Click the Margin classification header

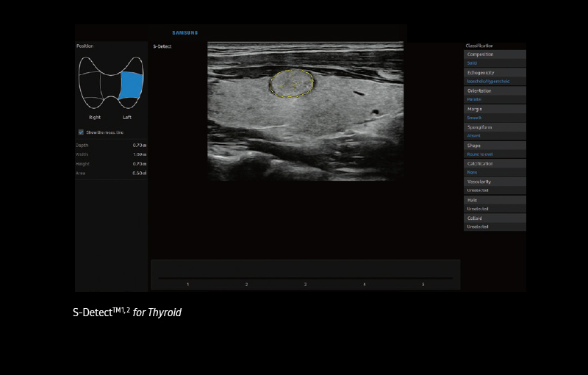(495, 109)
